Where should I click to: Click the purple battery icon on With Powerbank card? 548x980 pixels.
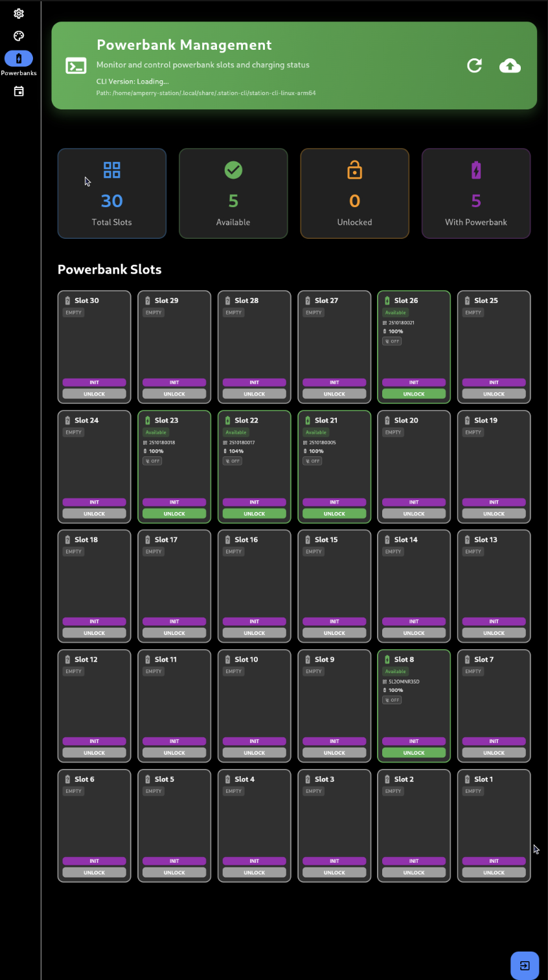pos(476,170)
